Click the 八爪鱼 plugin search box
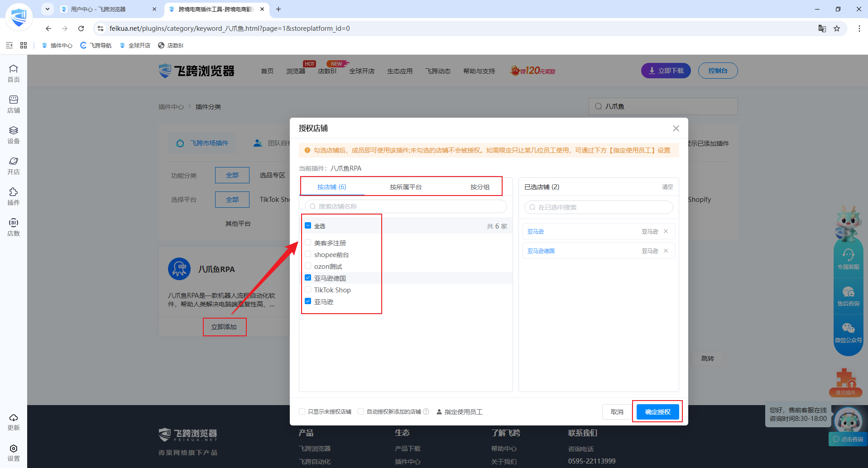The width and height of the screenshot is (868, 468). pos(663,106)
